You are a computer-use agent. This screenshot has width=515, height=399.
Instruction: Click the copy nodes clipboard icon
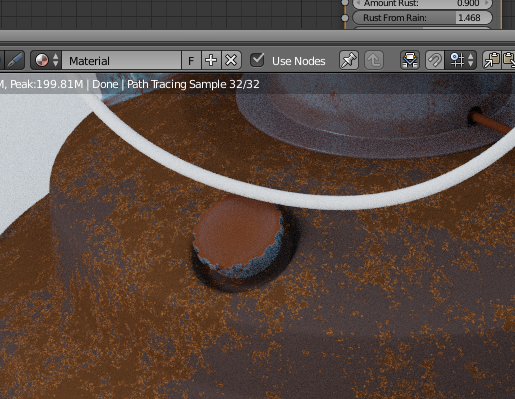click(x=492, y=60)
